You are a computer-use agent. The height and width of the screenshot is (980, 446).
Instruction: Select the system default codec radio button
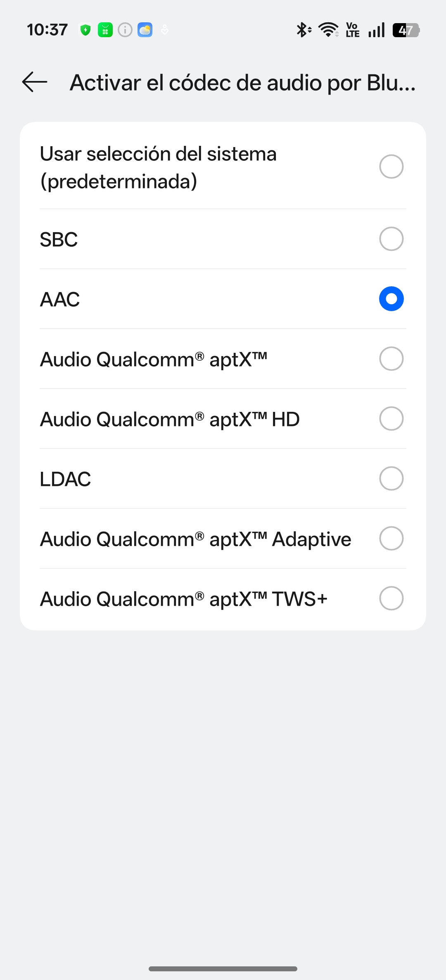click(391, 167)
